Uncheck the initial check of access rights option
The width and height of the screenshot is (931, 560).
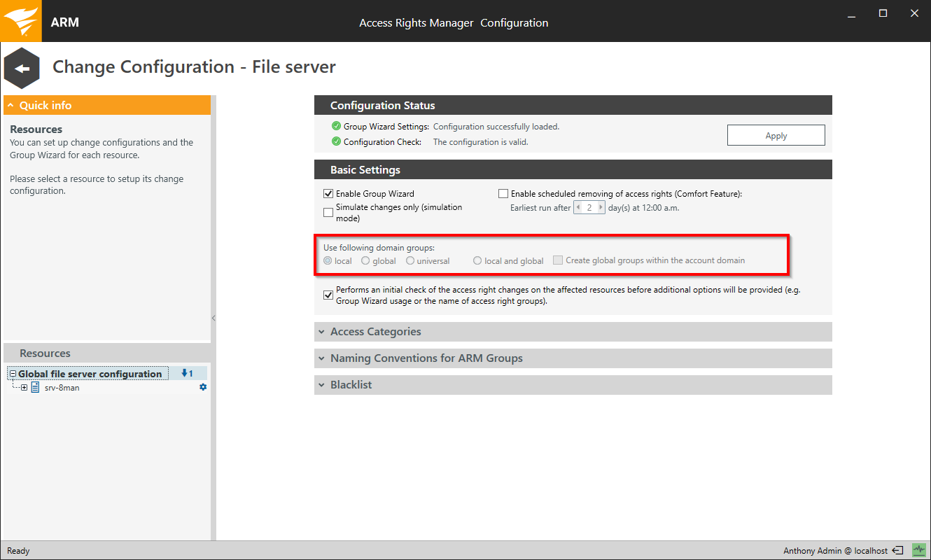(328, 295)
